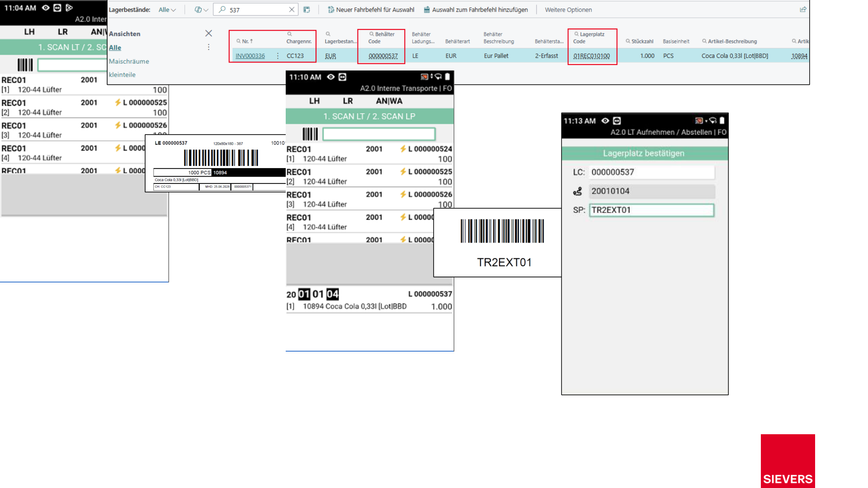
Task: Select the Maischräume view
Action: point(129,61)
